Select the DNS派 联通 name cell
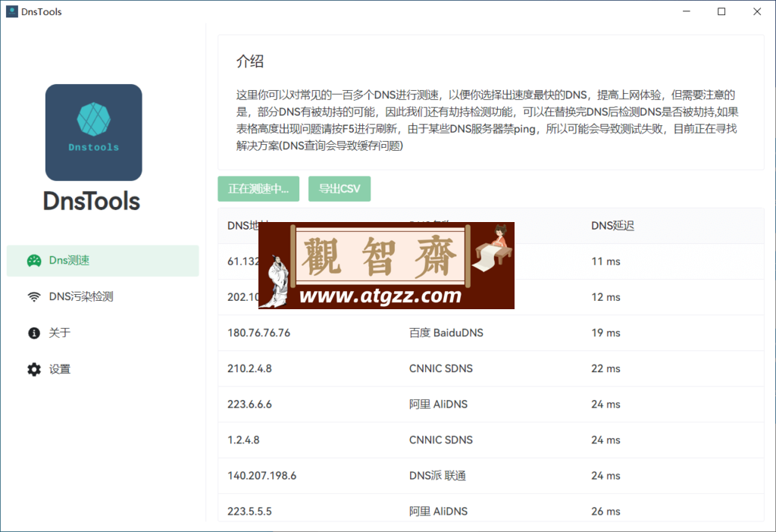This screenshot has width=776, height=532. point(437,476)
